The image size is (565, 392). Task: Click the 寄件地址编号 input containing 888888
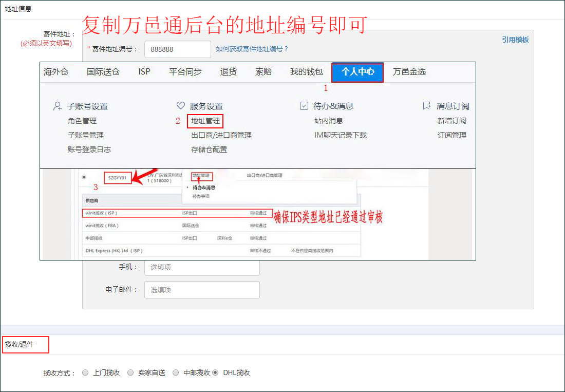coord(178,49)
